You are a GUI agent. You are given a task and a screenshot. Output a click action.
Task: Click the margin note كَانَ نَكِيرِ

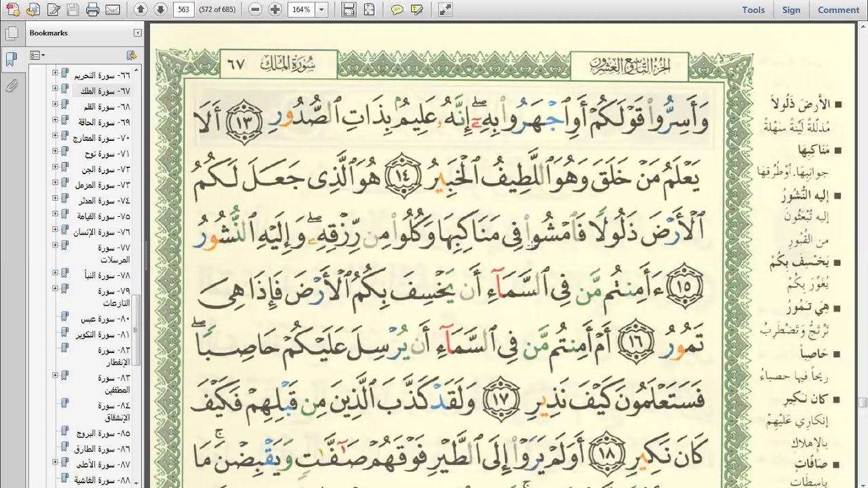(x=804, y=400)
